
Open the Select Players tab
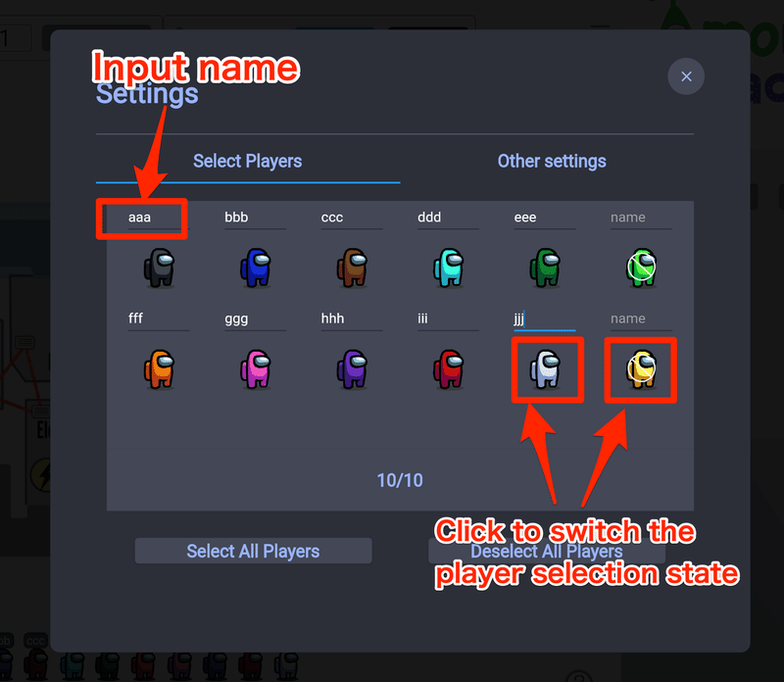(x=248, y=162)
